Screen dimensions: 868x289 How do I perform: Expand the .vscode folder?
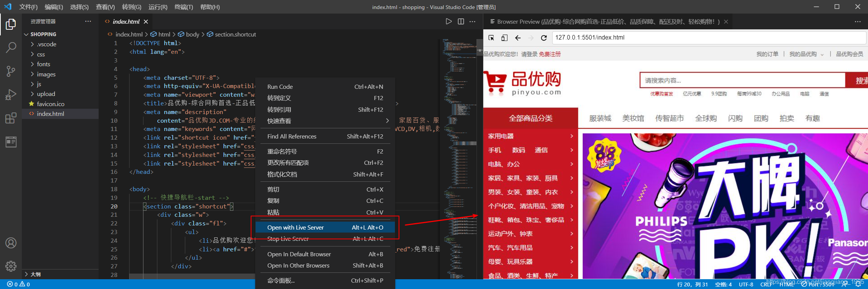click(46, 44)
